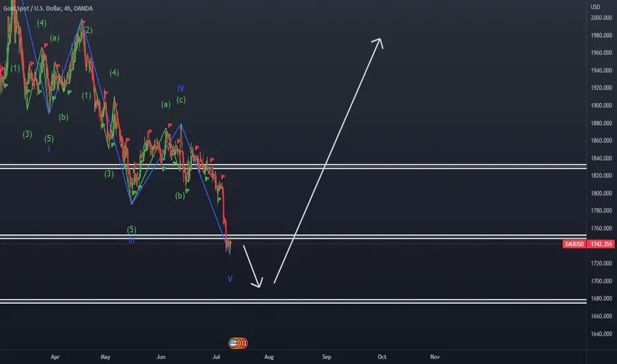Click the Jul label on time axis
Screen dimensions: 617x364
pyautogui.click(x=216, y=357)
